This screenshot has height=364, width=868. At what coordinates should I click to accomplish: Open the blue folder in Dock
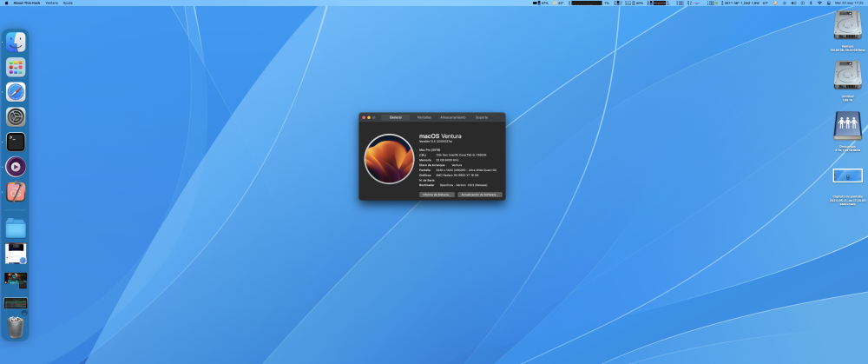pos(16,228)
